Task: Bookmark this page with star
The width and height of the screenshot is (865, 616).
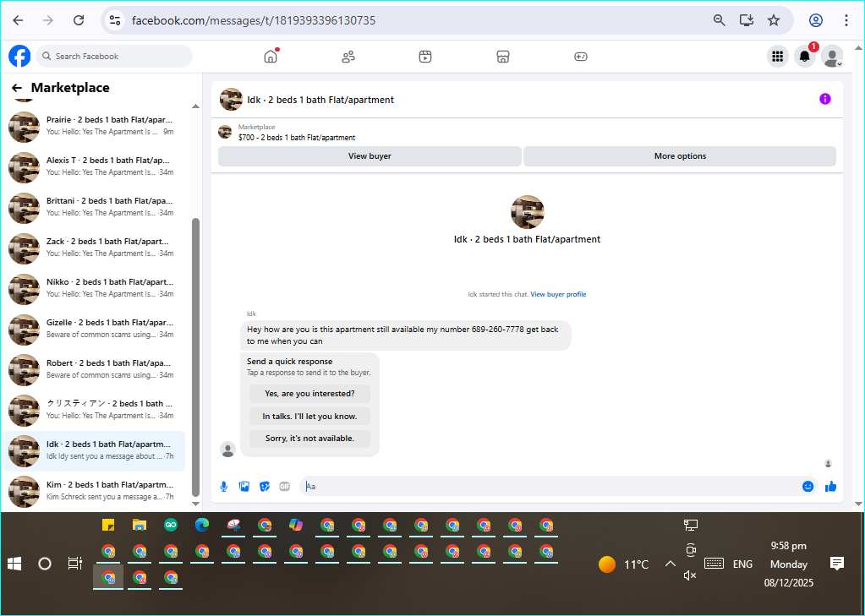Action: [774, 20]
